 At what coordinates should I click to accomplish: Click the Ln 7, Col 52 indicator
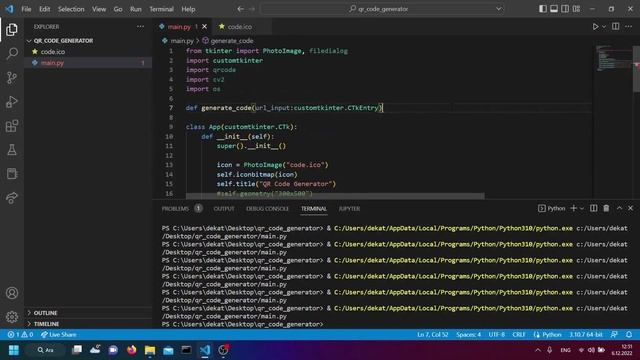433,334
